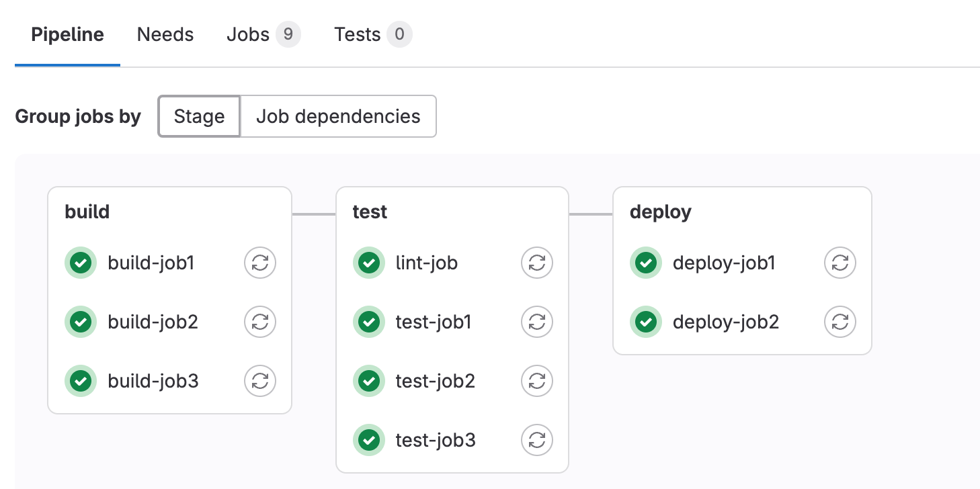Switch grouping to Job dependencies
The width and height of the screenshot is (980, 489).
[338, 116]
